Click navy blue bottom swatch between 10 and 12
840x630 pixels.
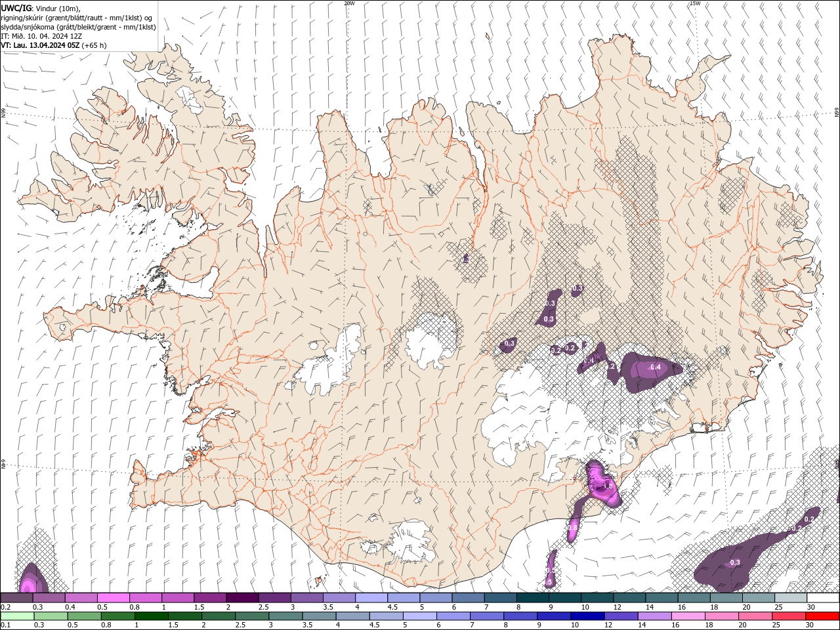[587, 616]
